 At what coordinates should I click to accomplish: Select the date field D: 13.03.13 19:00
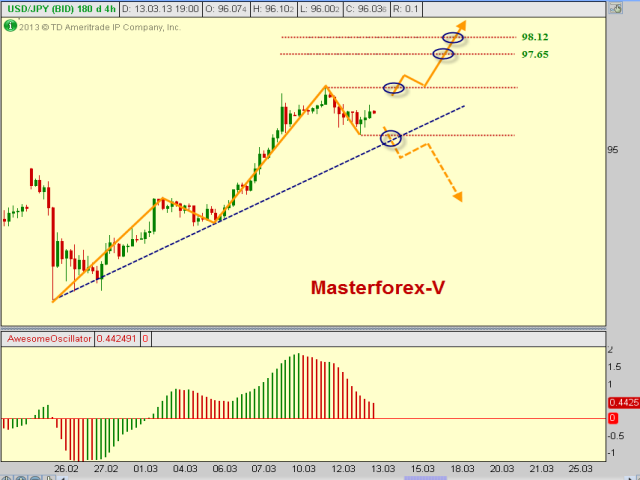coord(160,9)
